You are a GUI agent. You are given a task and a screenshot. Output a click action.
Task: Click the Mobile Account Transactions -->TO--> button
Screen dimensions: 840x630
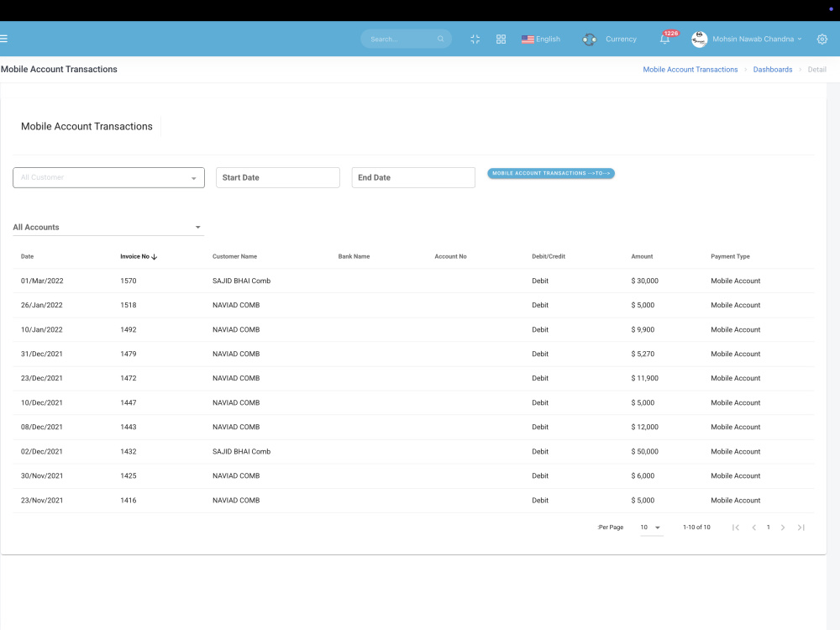[551, 174]
